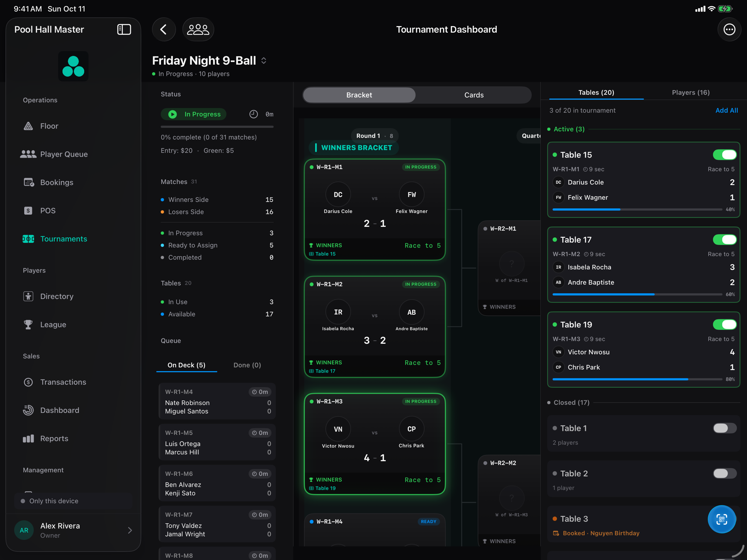Open Transactions in sidebar
The width and height of the screenshot is (747, 560).
(x=73, y=382)
